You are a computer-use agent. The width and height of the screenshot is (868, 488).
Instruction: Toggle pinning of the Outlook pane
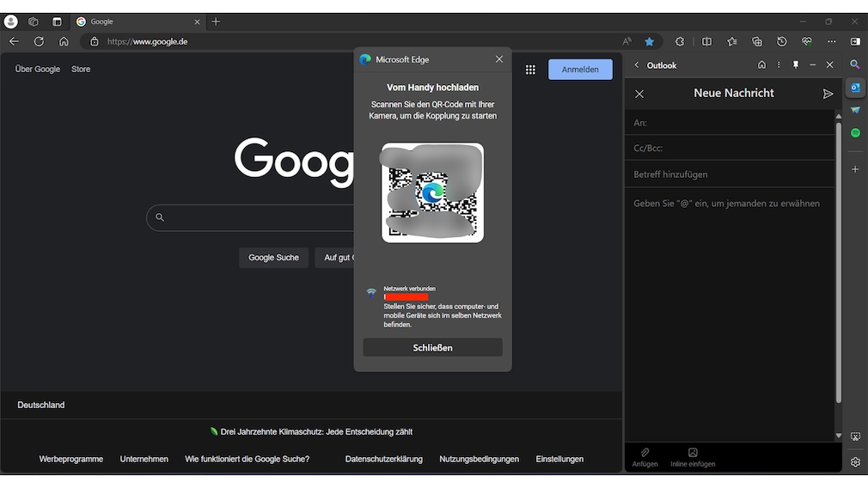[796, 64]
